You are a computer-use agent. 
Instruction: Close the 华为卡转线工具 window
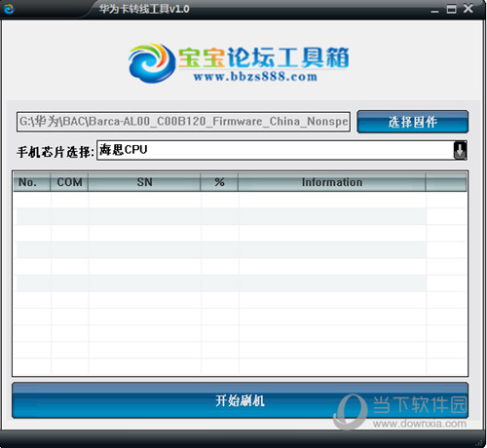point(468,8)
